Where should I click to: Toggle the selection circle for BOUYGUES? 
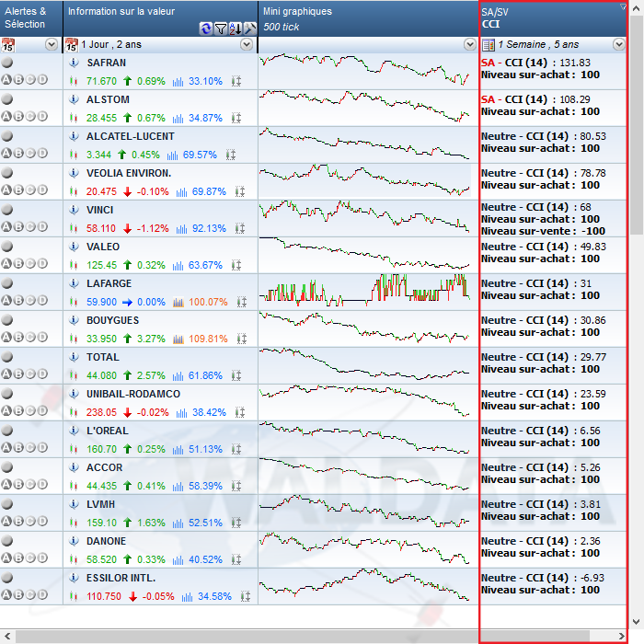(7, 320)
